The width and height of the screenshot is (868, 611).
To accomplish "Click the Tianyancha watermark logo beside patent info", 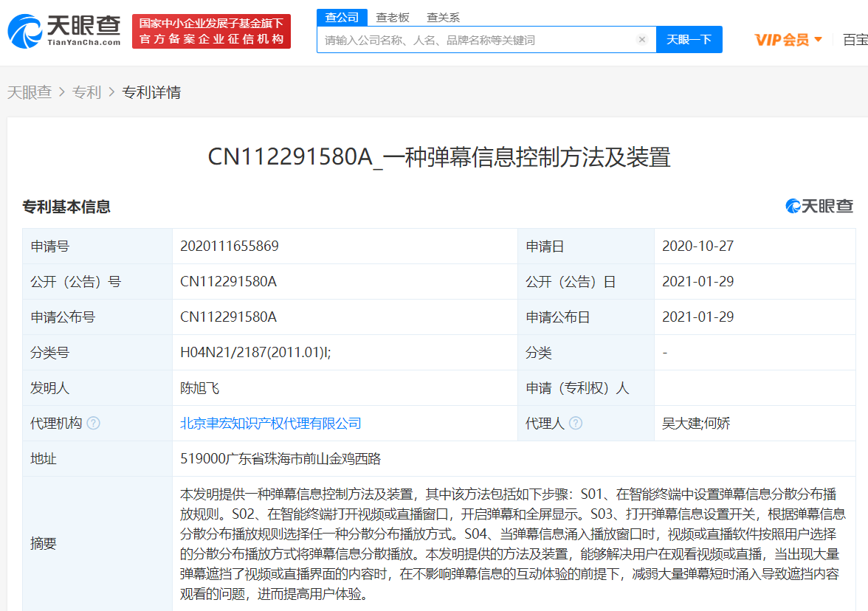I will pos(819,207).
